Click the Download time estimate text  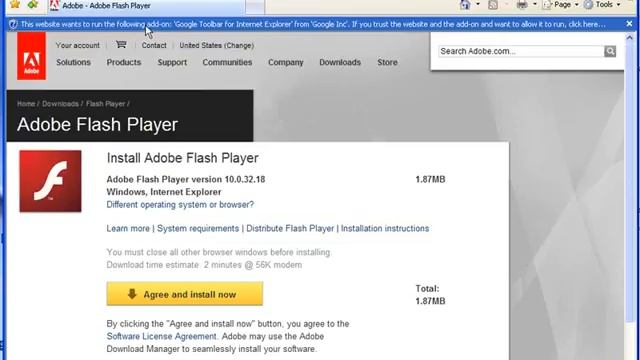(x=204, y=265)
